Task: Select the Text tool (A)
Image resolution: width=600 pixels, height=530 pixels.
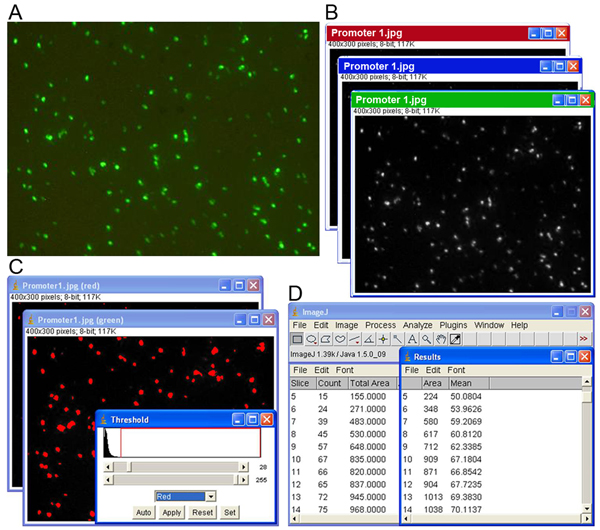Action: pos(411,340)
